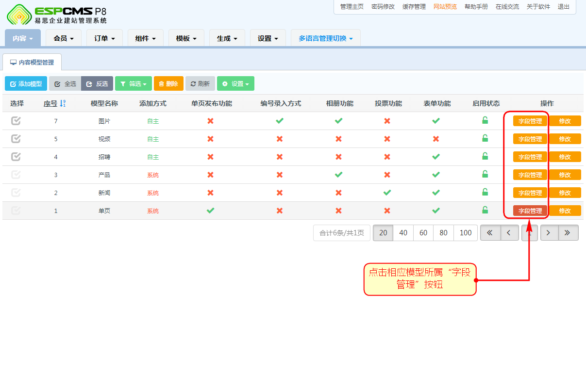Switch to the 内容模型管理 tab
Image resolution: width=586 pixels, height=392 pixels.
(32, 63)
